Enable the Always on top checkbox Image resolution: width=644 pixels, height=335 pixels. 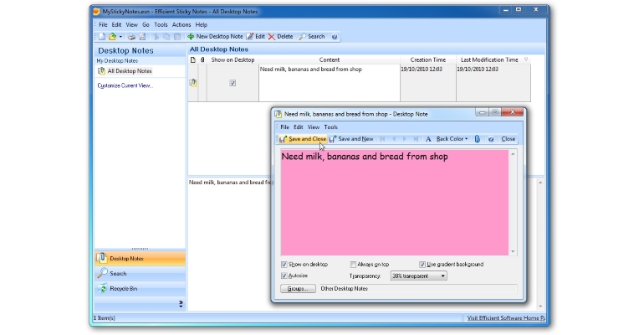point(353,265)
